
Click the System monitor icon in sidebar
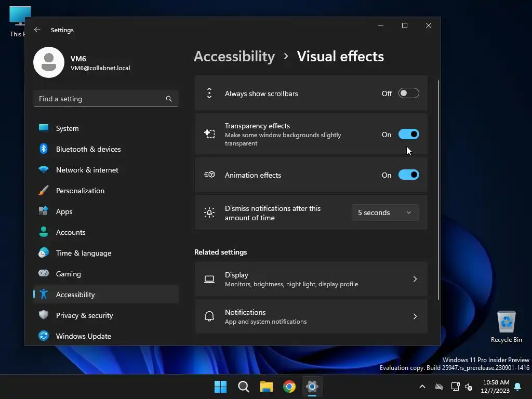pyautogui.click(x=44, y=128)
